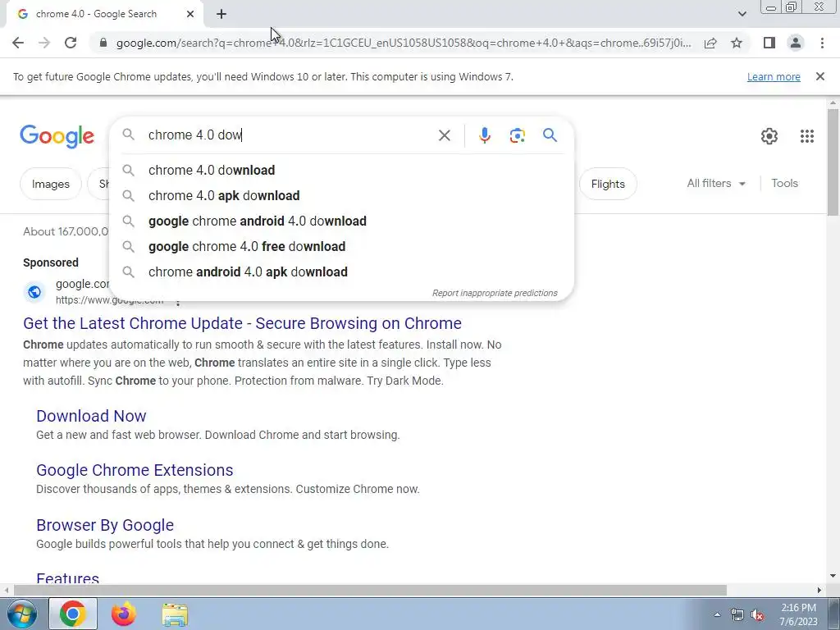
Task: Go back to the previous page
Action: 18,43
